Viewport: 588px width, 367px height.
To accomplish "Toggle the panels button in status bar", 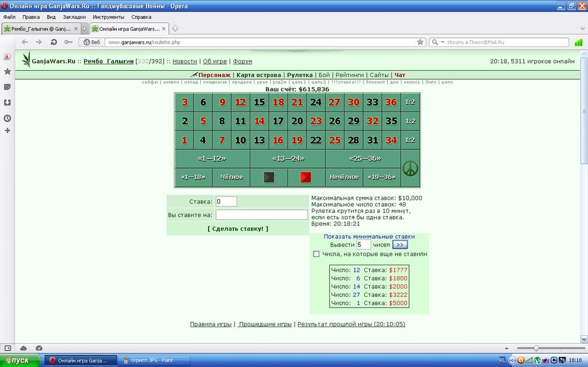I will pyautogui.click(x=8, y=348).
